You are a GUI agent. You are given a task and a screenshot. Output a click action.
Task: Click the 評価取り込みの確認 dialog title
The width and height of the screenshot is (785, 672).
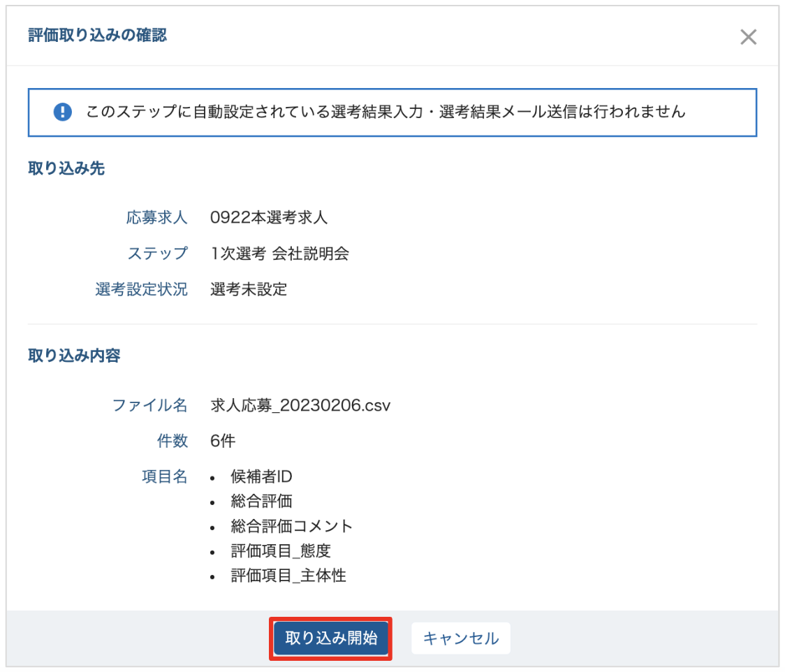tap(97, 36)
